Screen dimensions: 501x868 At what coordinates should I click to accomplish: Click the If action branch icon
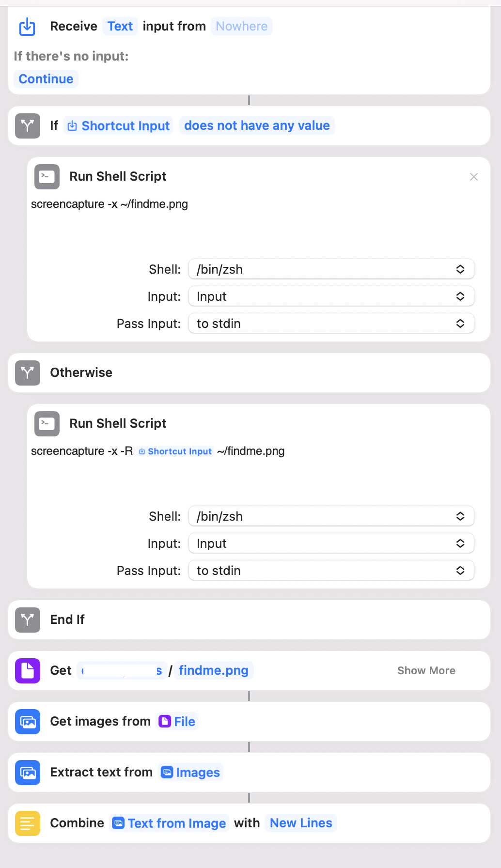coord(28,126)
